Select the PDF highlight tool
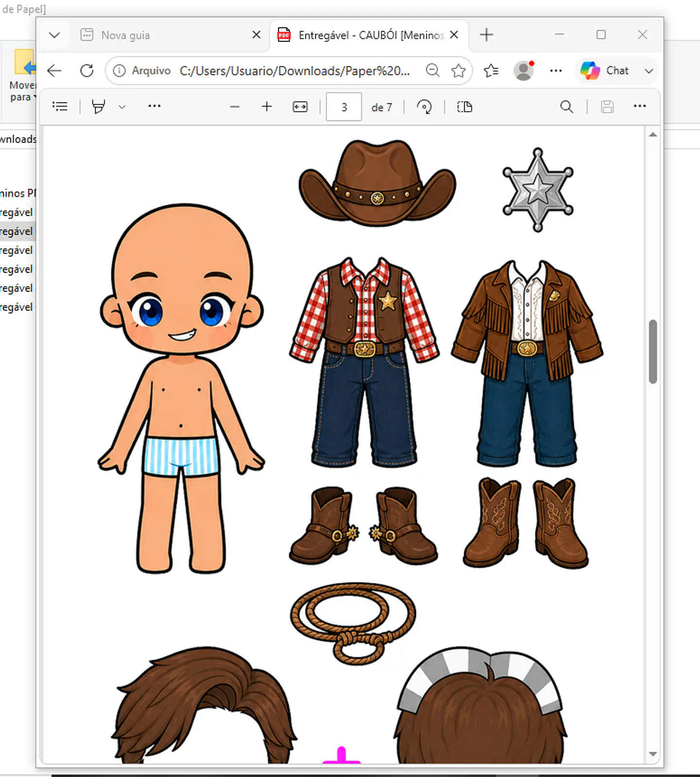The image size is (700, 777). (x=99, y=106)
